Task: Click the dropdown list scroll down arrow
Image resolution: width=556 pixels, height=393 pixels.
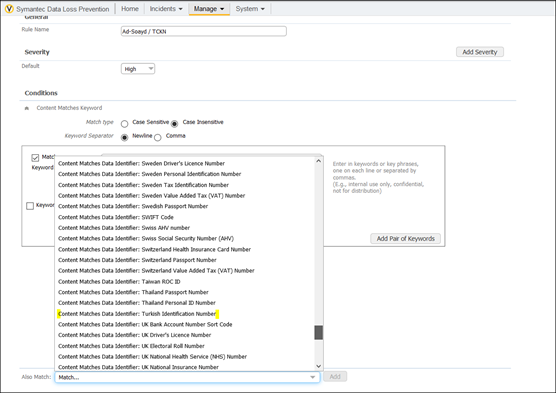Action: coord(318,366)
